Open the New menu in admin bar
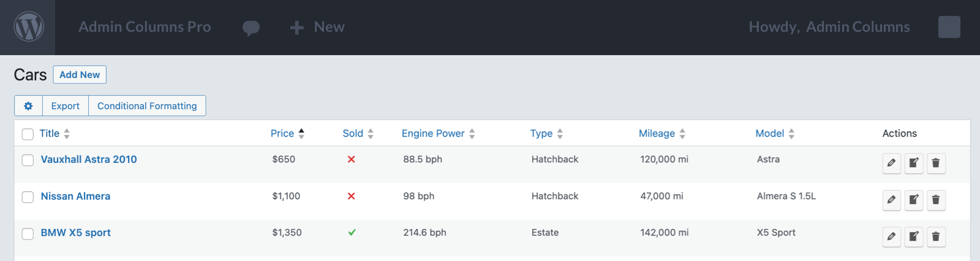This screenshot has width=980, height=261. coord(317,27)
